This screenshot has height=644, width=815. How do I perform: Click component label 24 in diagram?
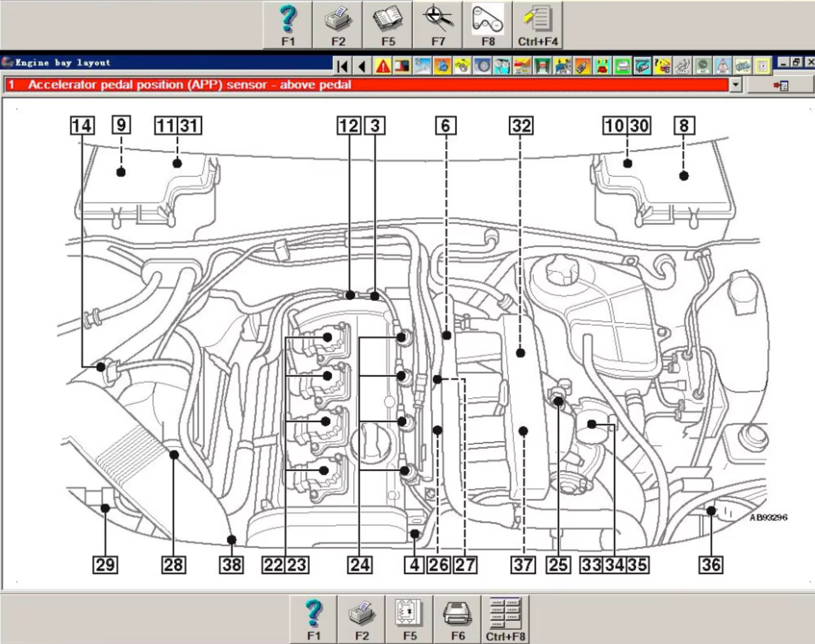(360, 564)
